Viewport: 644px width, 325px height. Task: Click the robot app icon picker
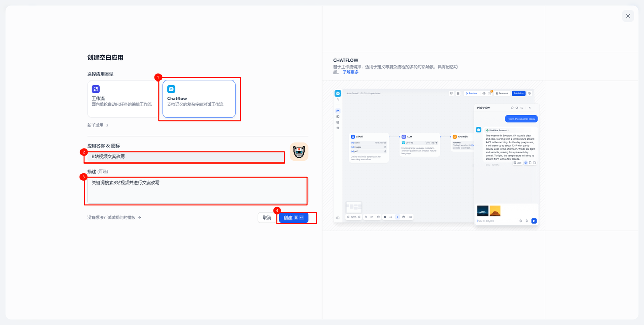coord(299,152)
